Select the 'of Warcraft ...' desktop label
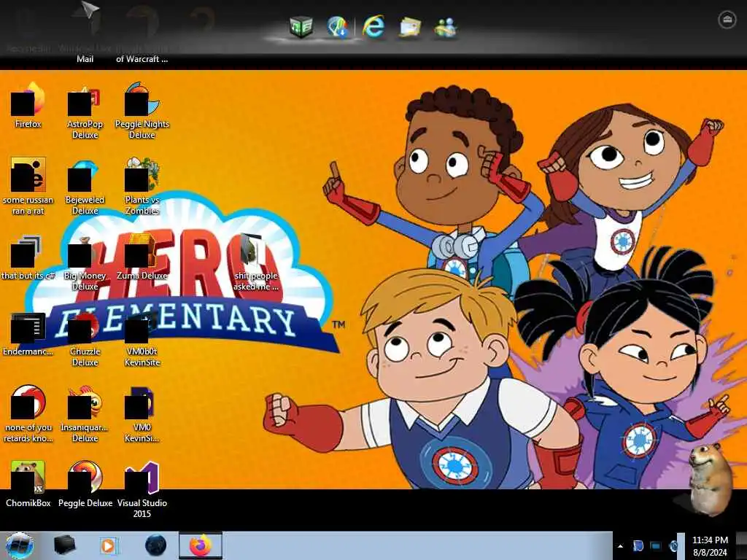Image resolution: width=747 pixels, height=560 pixels. click(x=142, y=59)
